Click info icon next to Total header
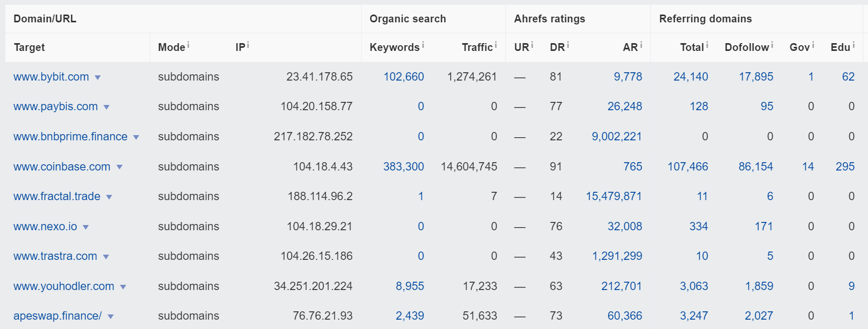Image resolution: width=868 pixels, height=329 pixels. (x=707, y=45)
